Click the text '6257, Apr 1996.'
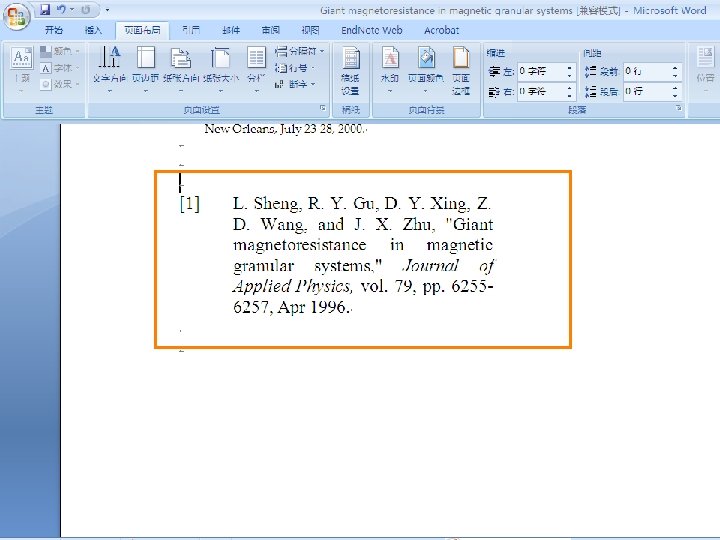Screen dimensions: 720x540 291,307
